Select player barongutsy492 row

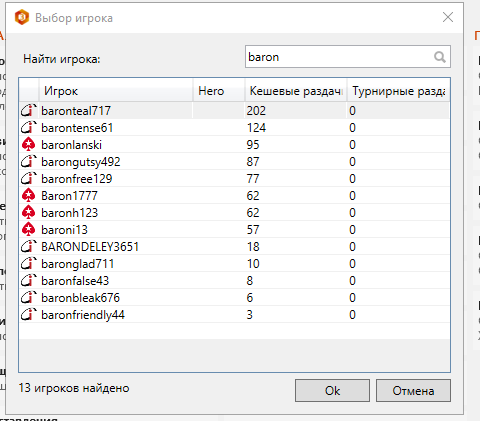pos(234,162)
